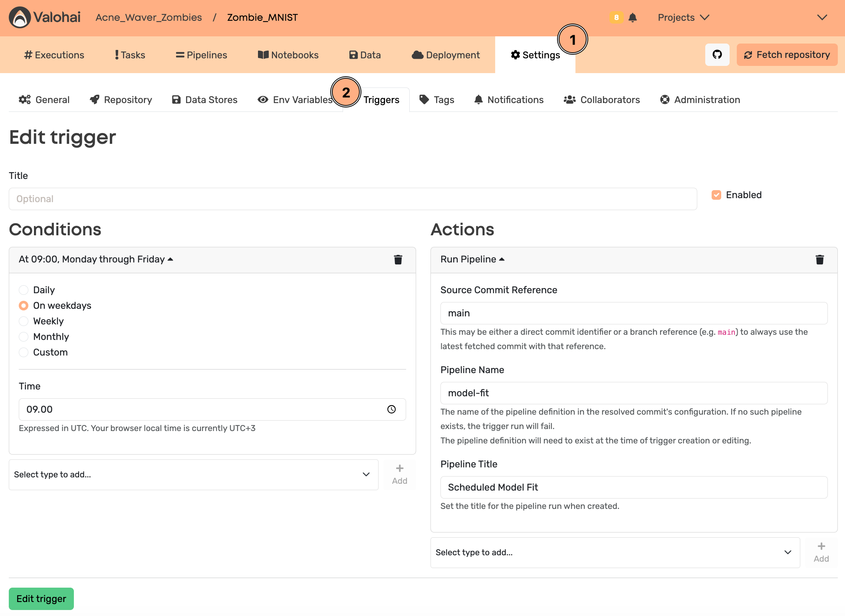This screenshot has width=845, height=616.
Task: Click the Valohai logo
Action: click(45, 18)
